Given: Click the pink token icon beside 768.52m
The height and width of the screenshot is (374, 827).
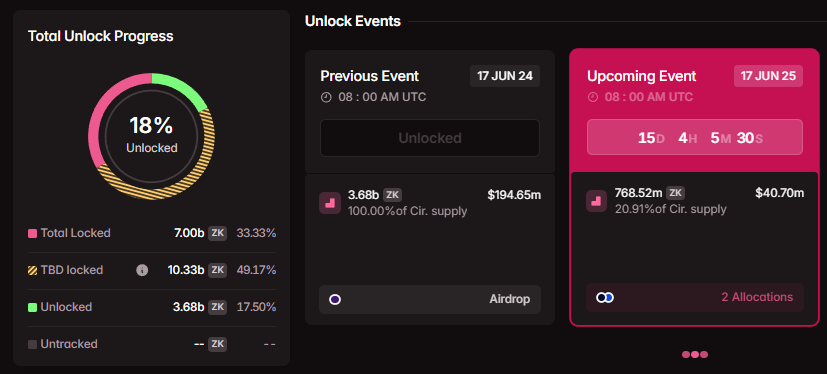Looking at the screenshot, I should (597, 201).
